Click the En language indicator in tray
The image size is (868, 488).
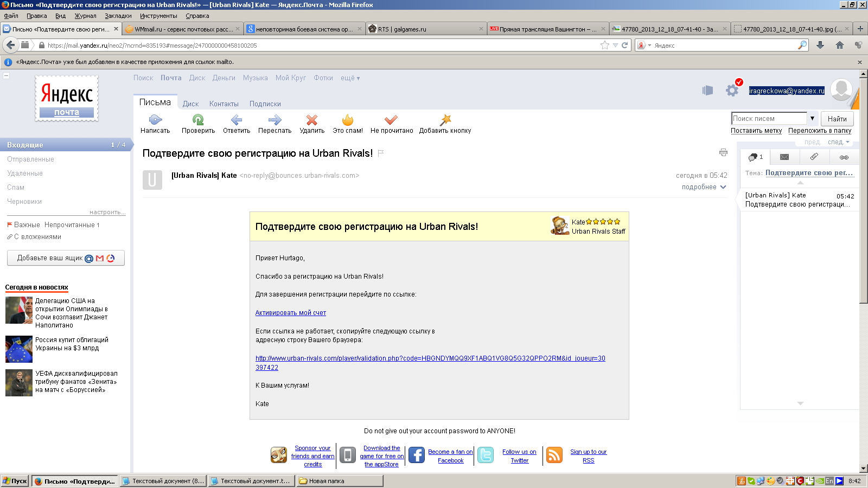coord(829,481)
